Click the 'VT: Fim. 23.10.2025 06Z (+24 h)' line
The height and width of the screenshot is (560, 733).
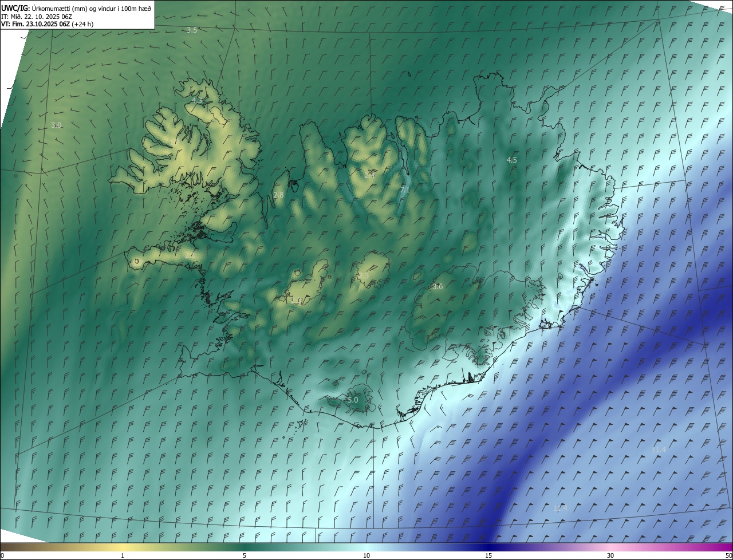[x=47, y=24]
